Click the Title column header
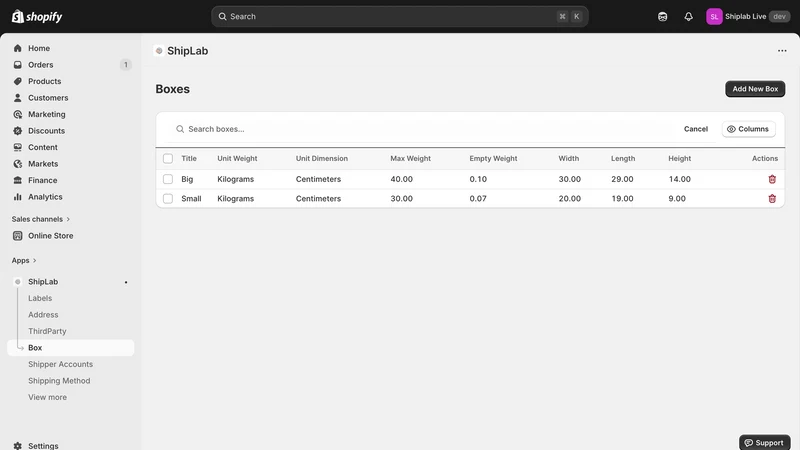The width and height of the screenshot is (800, 450). (189, 159)
